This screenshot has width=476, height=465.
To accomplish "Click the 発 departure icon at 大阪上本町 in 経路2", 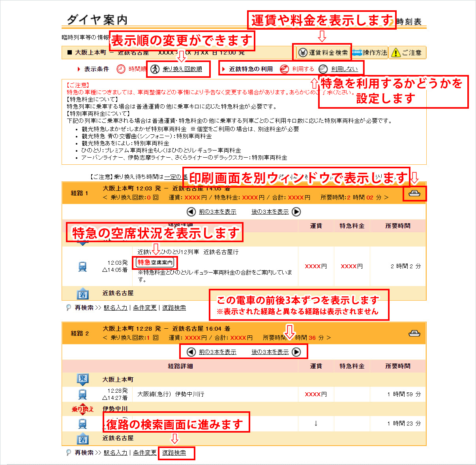I will pos(82,379).
